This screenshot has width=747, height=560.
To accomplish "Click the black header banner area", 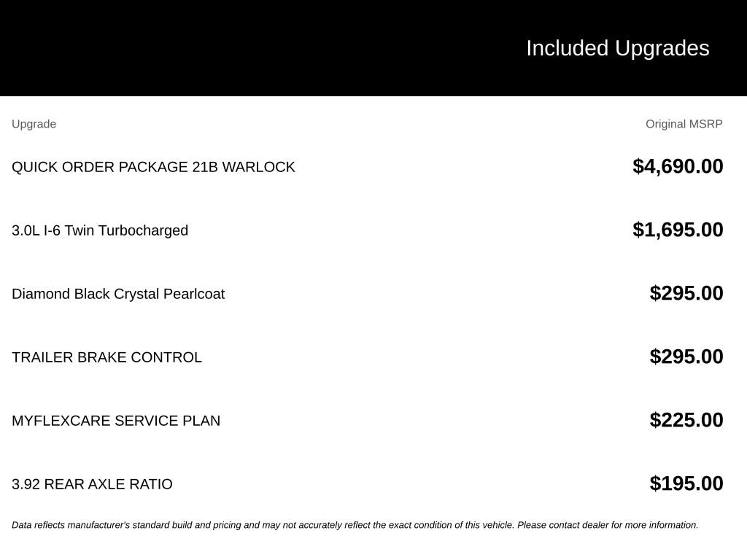I will [x=373, y=47].
